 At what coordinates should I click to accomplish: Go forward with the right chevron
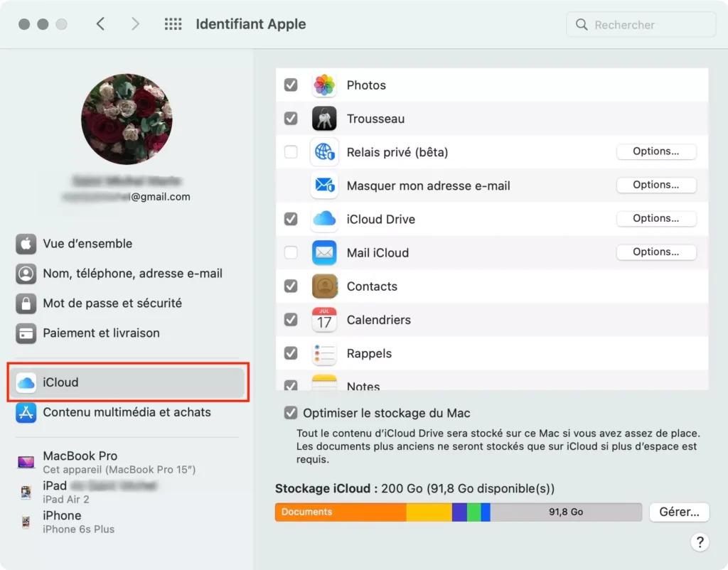134,23
